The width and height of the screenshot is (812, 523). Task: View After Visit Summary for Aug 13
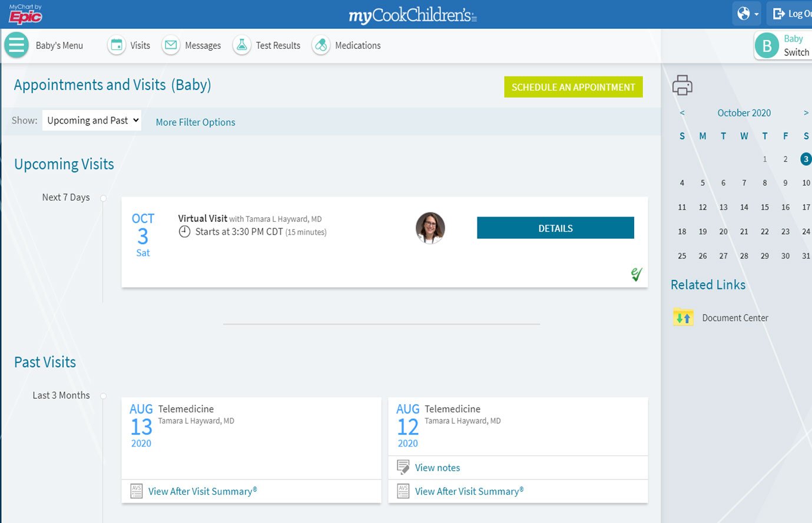pos(202,491)
